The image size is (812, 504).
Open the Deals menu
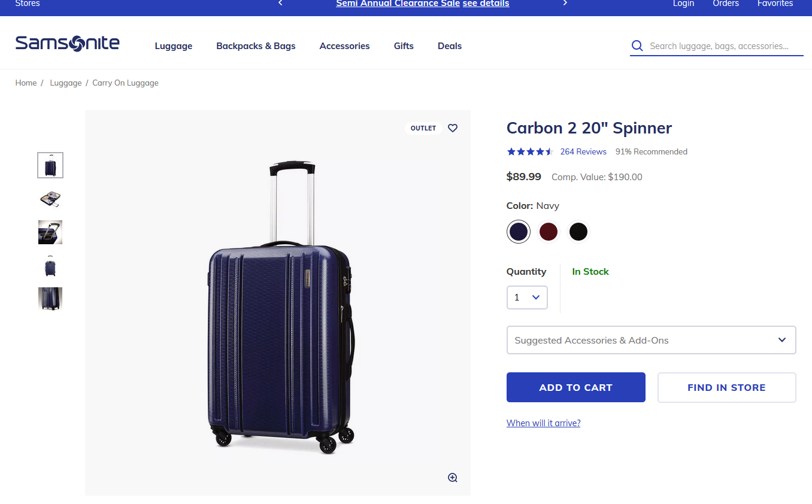[450, 46]
